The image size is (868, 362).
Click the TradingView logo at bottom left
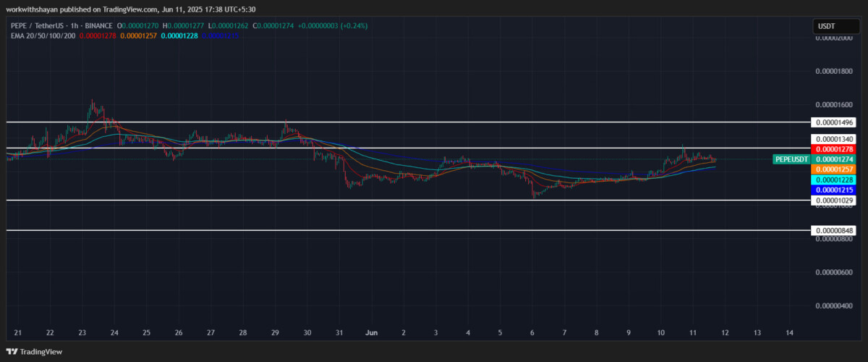pyautogui.click(x=34, y=351)
